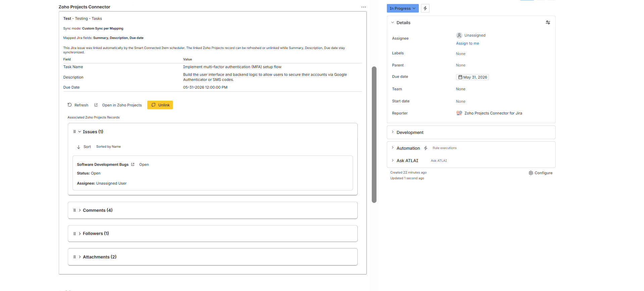The height and width of the screenshot is (291, 644).
Task: Expand the Development panel
Action: (392, 132)
